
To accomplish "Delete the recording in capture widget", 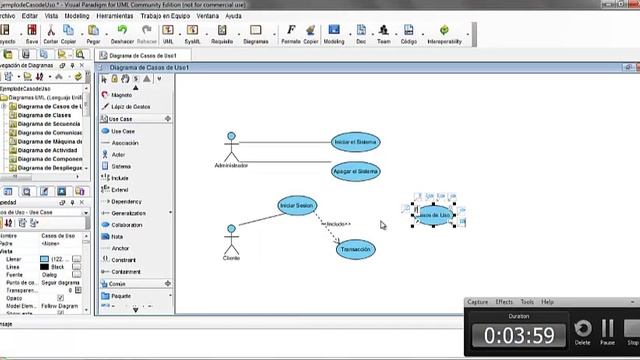I will (x=582, y=332).
